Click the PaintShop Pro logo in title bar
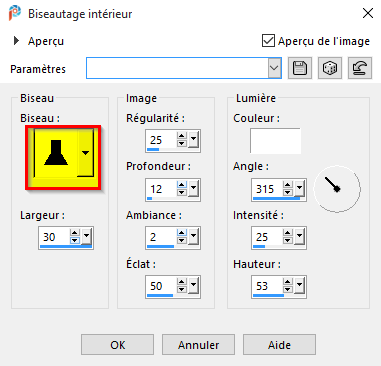This screenshot has width=381, height=366. [15, 14]
